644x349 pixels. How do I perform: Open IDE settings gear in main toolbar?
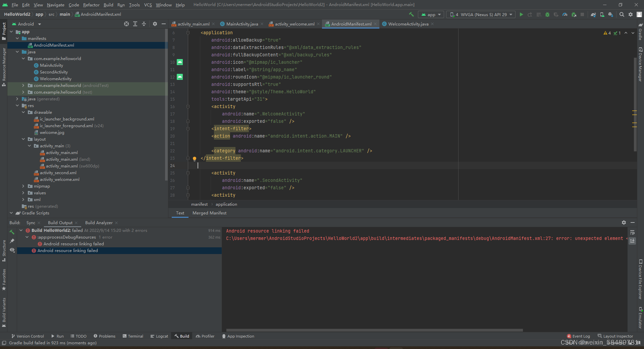(631, 14)
